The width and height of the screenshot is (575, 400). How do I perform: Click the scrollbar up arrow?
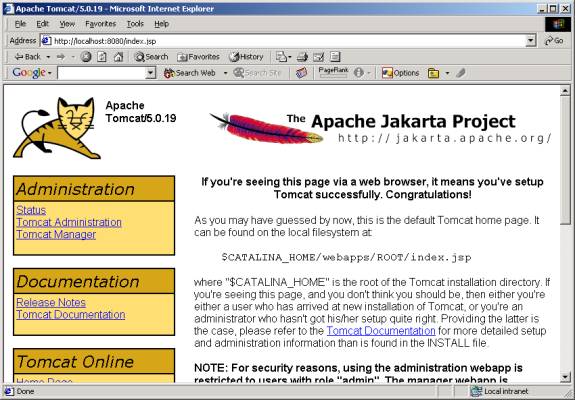565,91
